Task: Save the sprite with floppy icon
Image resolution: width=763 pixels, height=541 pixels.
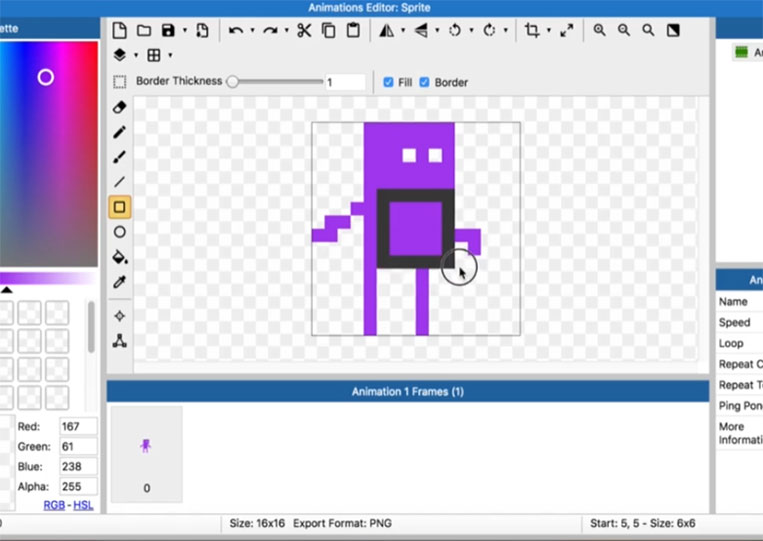Action: point(168,30)
